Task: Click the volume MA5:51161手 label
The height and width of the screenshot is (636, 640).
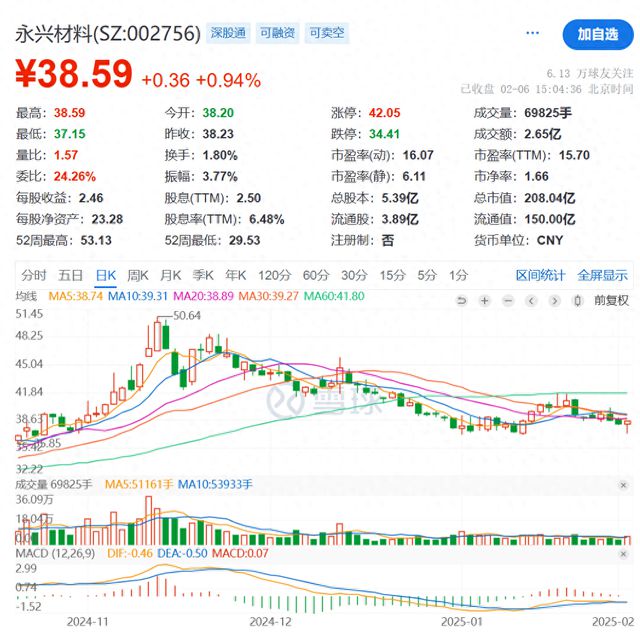Action: 139,485
